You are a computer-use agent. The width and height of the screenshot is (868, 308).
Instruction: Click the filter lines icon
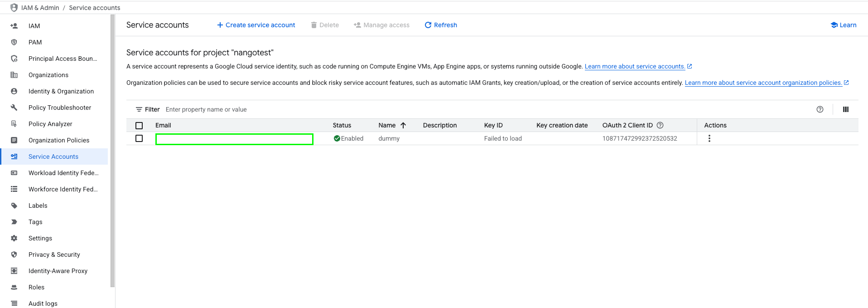[x=139, y=109]
